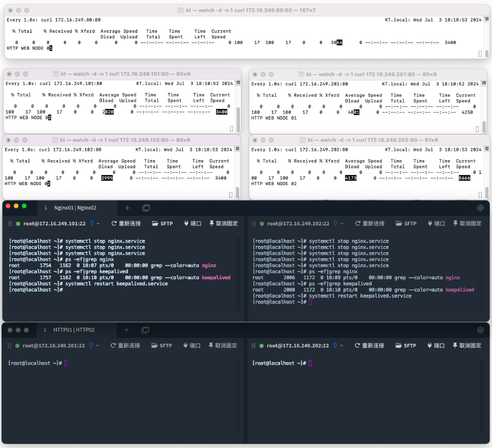Viewport: 492px width, 448px height.
Task: Toggle 取消固定 pin for 172.16.249.202 pane
Action: 466,346
